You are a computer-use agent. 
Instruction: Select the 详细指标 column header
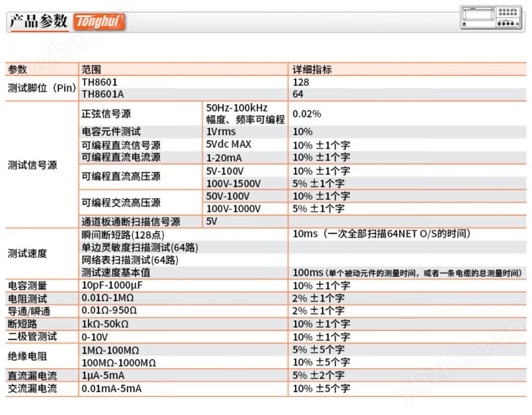point(312,69)
